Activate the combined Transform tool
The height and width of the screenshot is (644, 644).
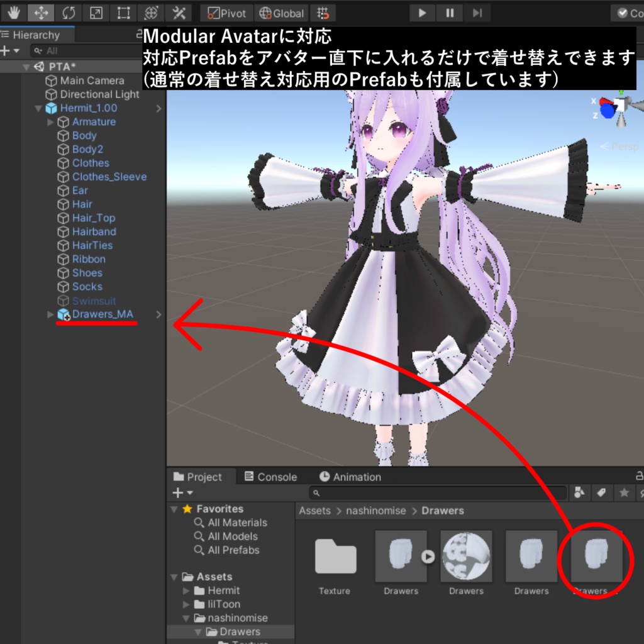click(x=150, y=13)
